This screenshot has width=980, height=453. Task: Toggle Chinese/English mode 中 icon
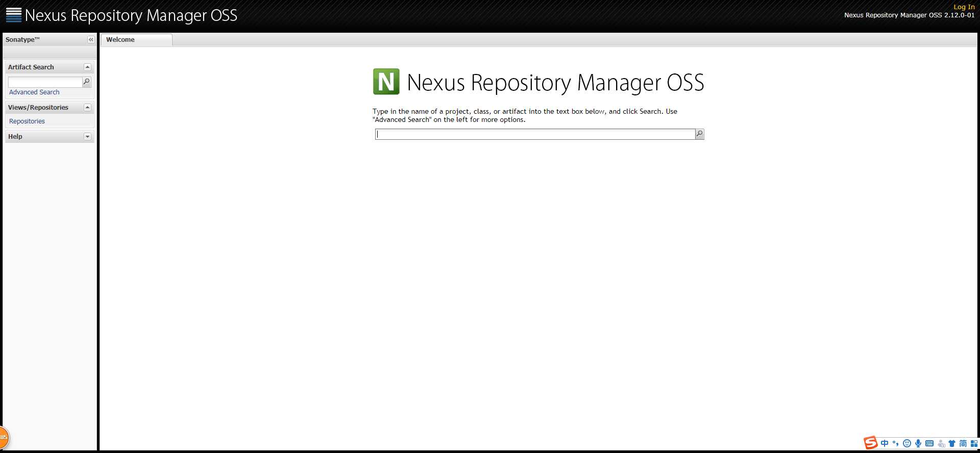pos(885,443)
